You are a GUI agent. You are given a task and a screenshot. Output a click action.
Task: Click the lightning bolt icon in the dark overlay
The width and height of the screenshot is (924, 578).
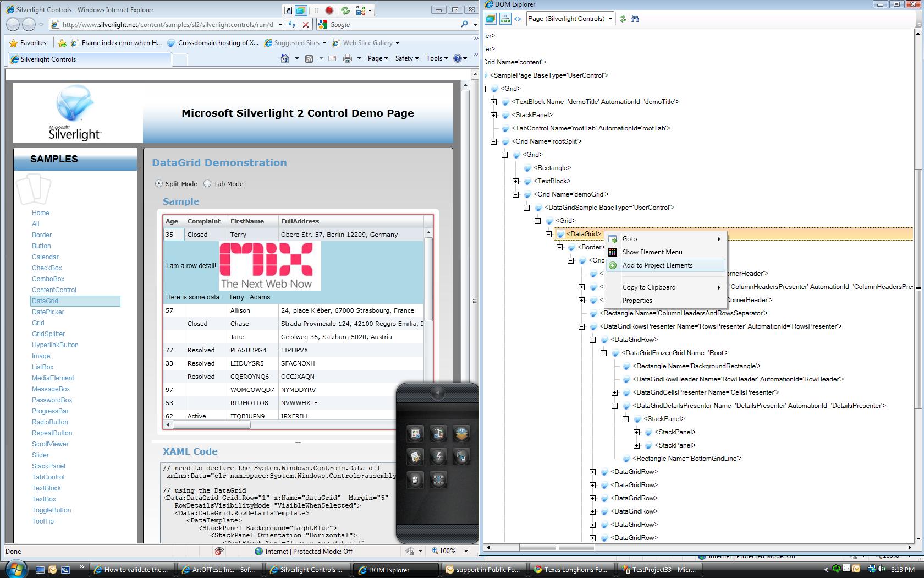click(x=438, y=456)
